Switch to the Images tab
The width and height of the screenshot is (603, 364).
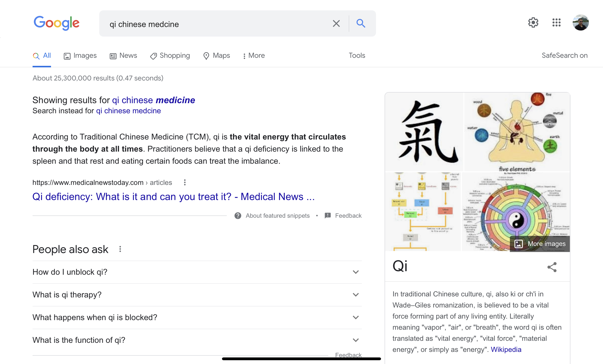pyautogui.click(x=80, y=55)
